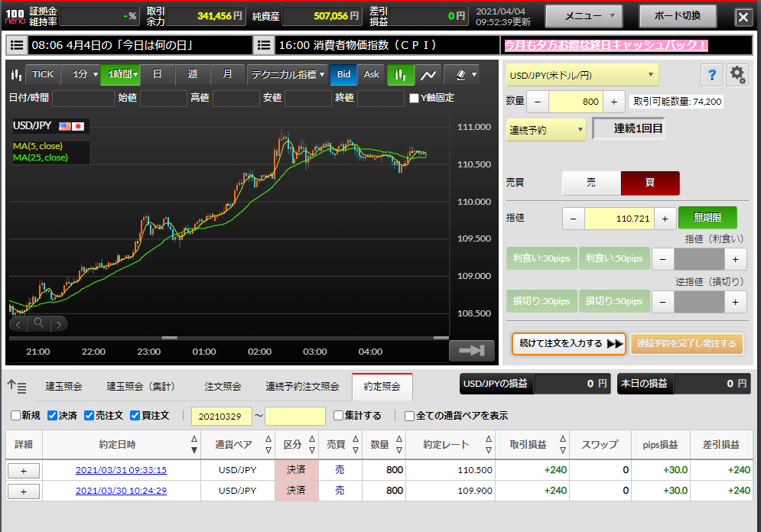Viewport: 761px width, 532px height.
Task: Click the chart zoom magnifier icon
Action: pos(38,323)
